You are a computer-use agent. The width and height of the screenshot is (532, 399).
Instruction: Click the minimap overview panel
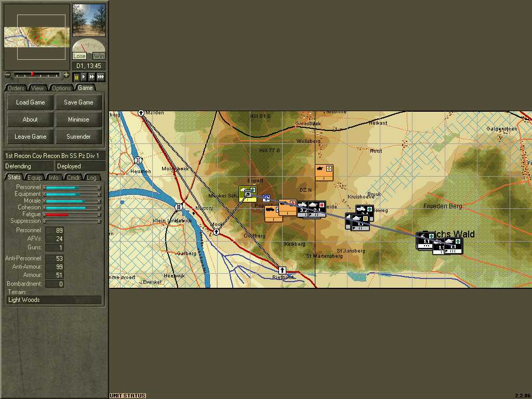37,37
